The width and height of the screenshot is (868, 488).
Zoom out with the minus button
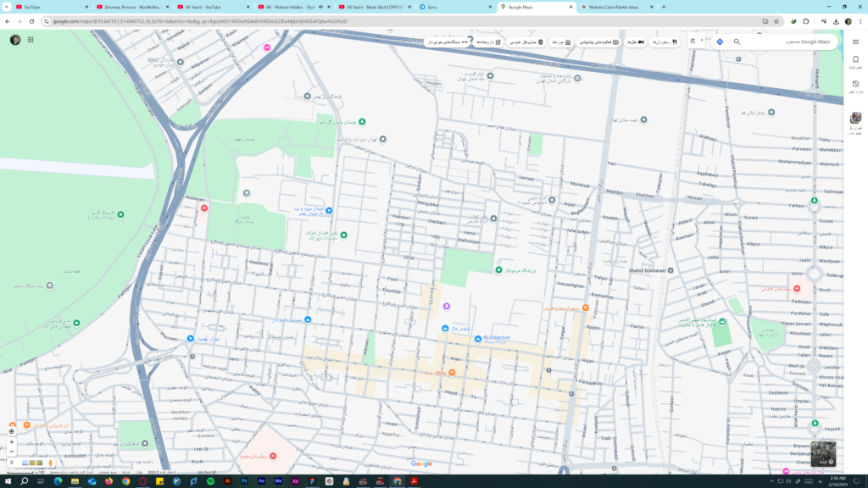[x=12, y=452]
